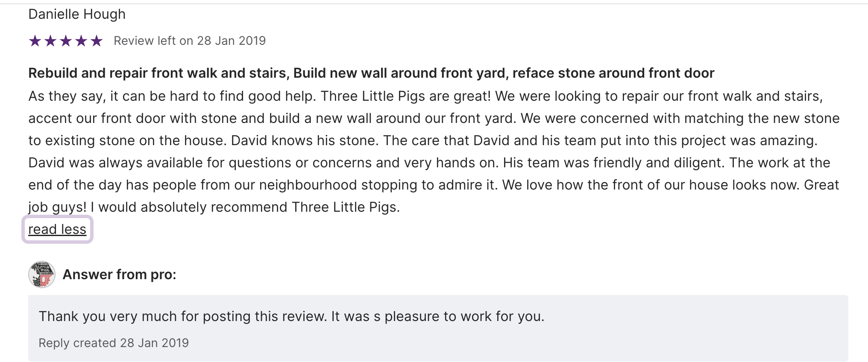
Task: Click the "Review left on 28 Jan 2019" date
Action: pyautogui.click(x=190, y=41)
